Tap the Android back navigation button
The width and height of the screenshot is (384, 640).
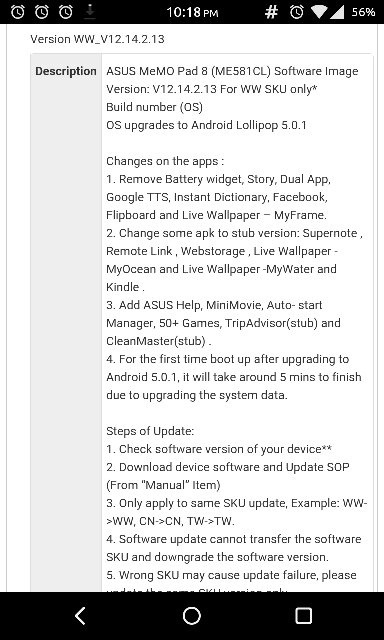point(80,616)
